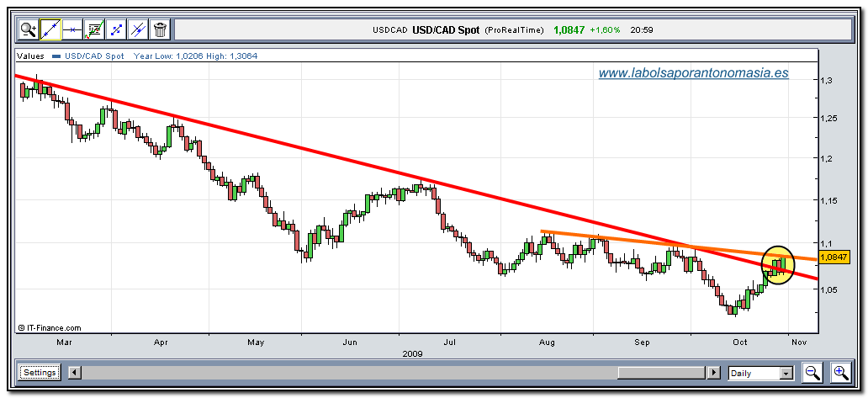Select the move or resize object tool
868x398 pixels.
coord(116,29)
